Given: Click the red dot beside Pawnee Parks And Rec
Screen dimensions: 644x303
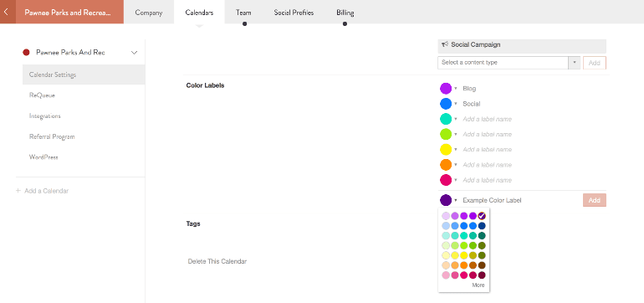Looking at the screenshot, I should tap(26, 53).
